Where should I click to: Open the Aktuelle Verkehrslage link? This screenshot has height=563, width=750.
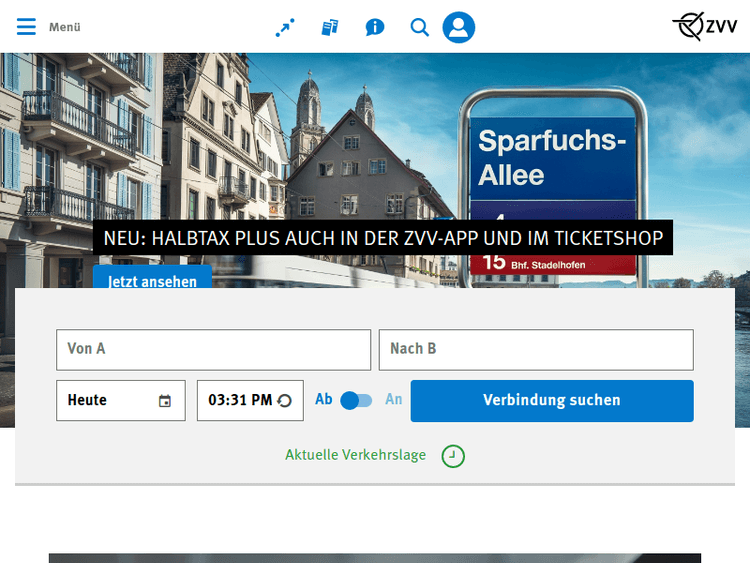[355, 455]
